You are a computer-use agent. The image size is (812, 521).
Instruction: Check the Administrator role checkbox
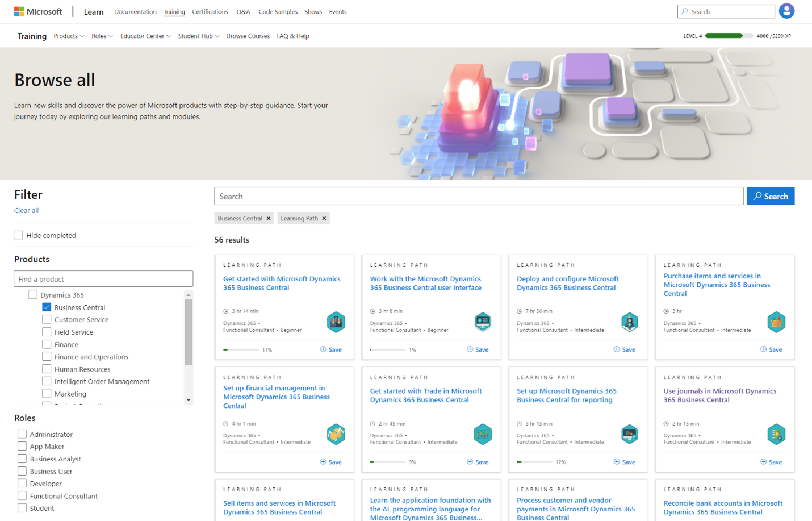pyautogui.click(x=22, y=434)
